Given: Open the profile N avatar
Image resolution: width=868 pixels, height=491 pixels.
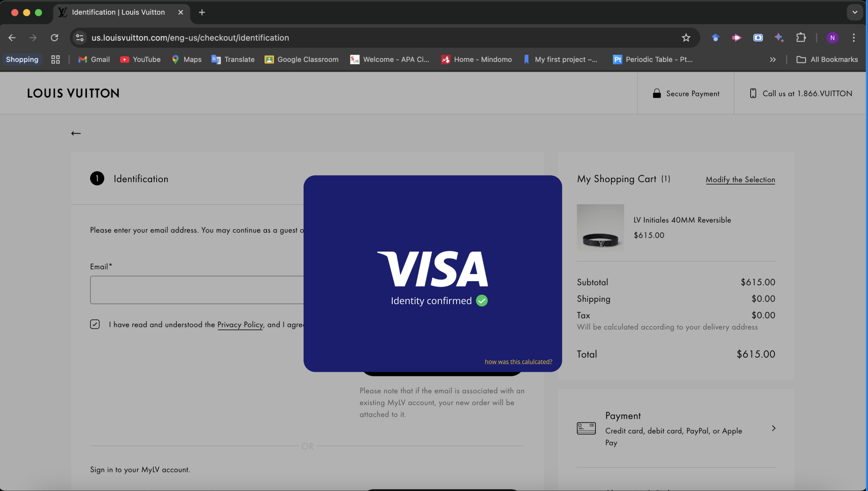Looking at the screenshot, I should click(x=832, y=38).
